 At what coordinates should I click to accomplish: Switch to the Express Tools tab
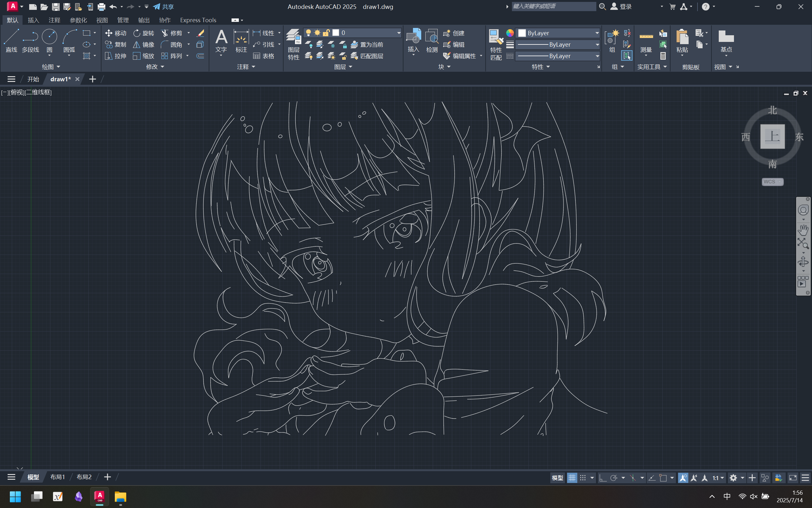click(x=198, y=20)
